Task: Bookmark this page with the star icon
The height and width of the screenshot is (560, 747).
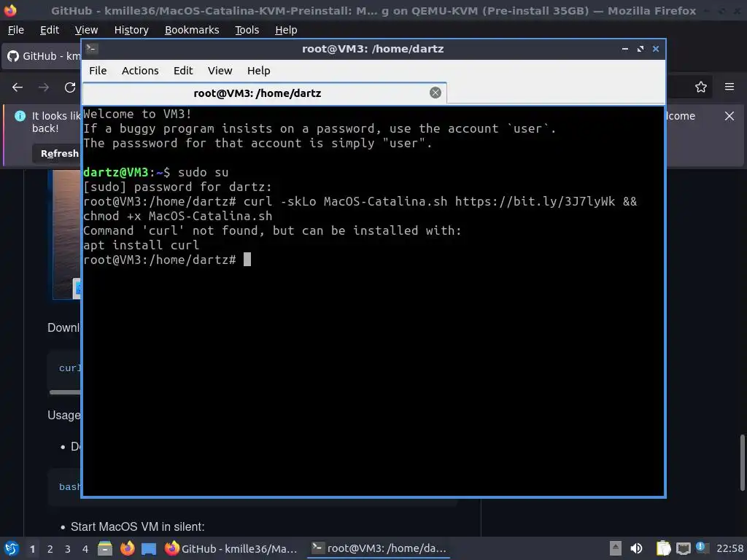Action: tap(701, 87)
